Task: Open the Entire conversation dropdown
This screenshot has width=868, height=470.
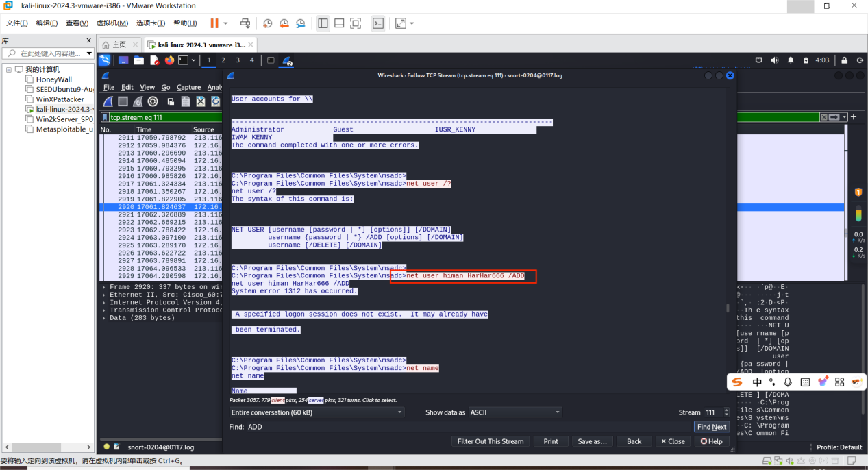Action: pos(317,412)
